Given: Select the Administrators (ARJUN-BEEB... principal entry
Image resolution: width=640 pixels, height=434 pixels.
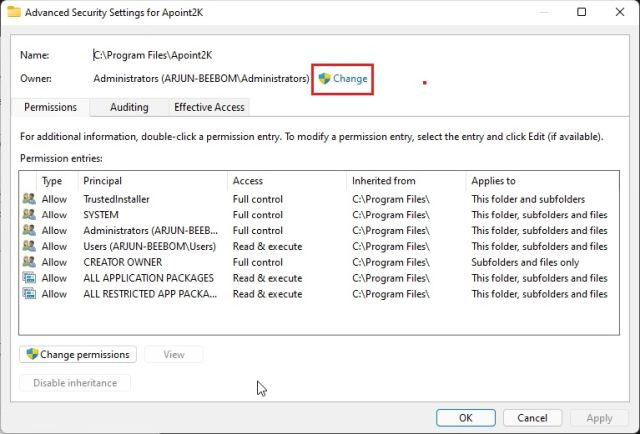Looking at the screenshot, I should pos(319,231).
